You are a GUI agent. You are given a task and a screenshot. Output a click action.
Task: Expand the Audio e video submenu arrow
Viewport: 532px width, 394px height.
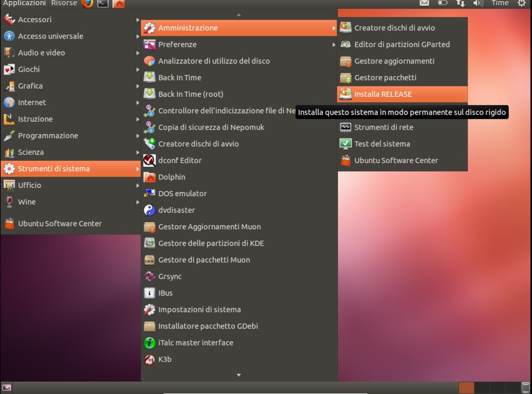point(138,53)
